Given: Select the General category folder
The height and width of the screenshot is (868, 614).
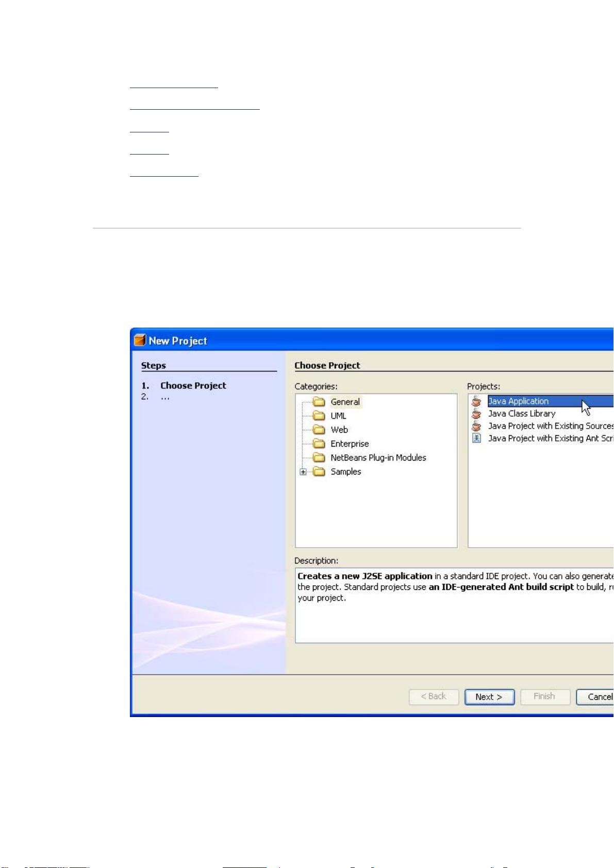Looking at the screenshot, I should (x=337, y=402).
